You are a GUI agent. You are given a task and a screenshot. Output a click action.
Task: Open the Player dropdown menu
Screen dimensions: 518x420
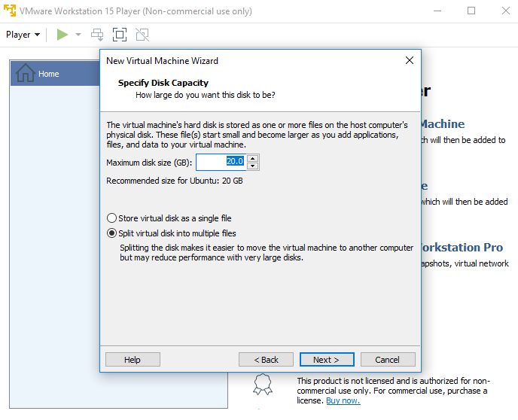pos(23,35)
